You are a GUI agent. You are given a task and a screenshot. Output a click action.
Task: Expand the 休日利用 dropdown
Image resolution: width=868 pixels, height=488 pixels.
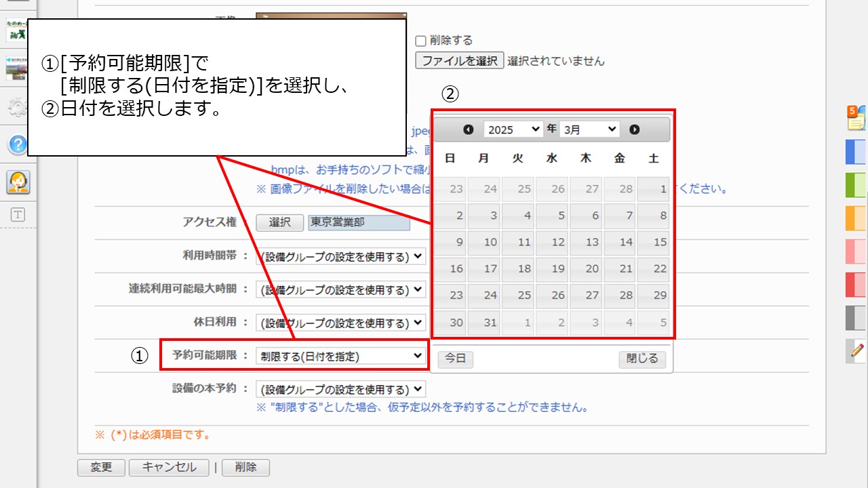pos(341,323)
